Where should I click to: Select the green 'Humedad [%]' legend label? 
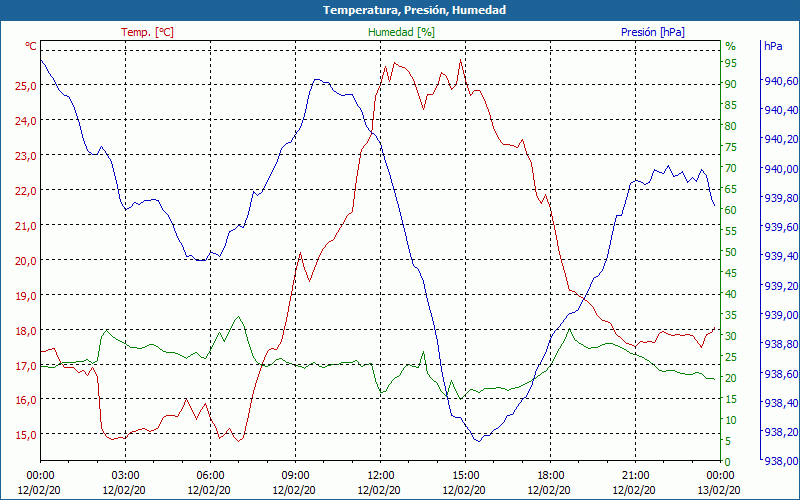402,32
